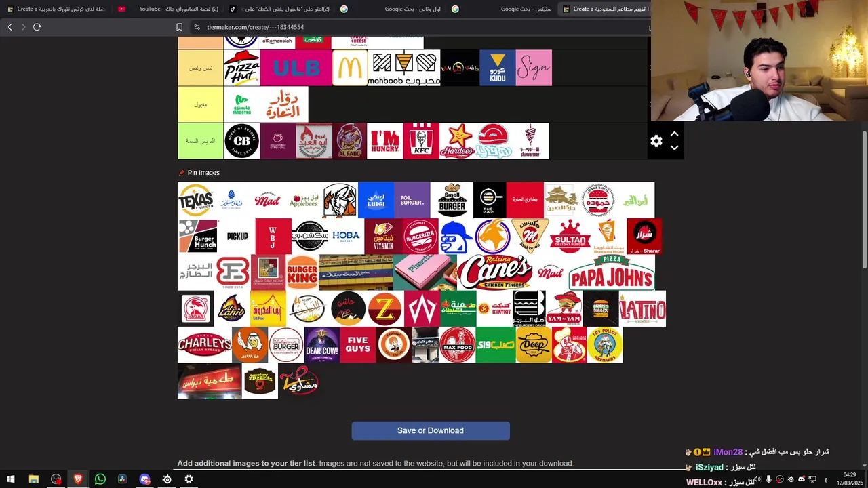
Task: Pick the Burgerizzr red logo
Action: pos(420,236)
